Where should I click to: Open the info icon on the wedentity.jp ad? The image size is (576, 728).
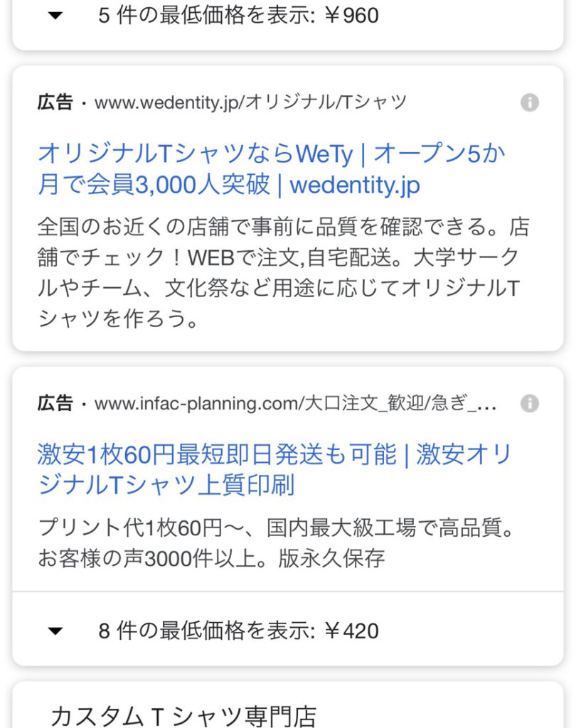point(530,102)
